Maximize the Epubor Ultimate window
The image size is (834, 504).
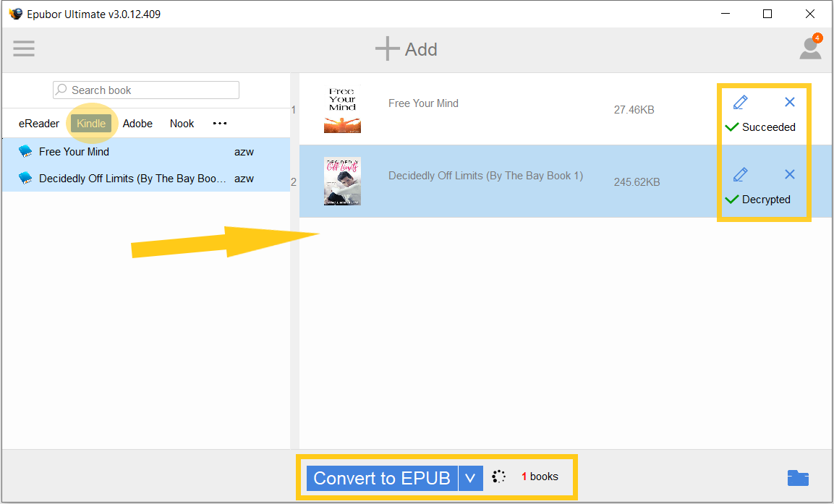(767, 14)
